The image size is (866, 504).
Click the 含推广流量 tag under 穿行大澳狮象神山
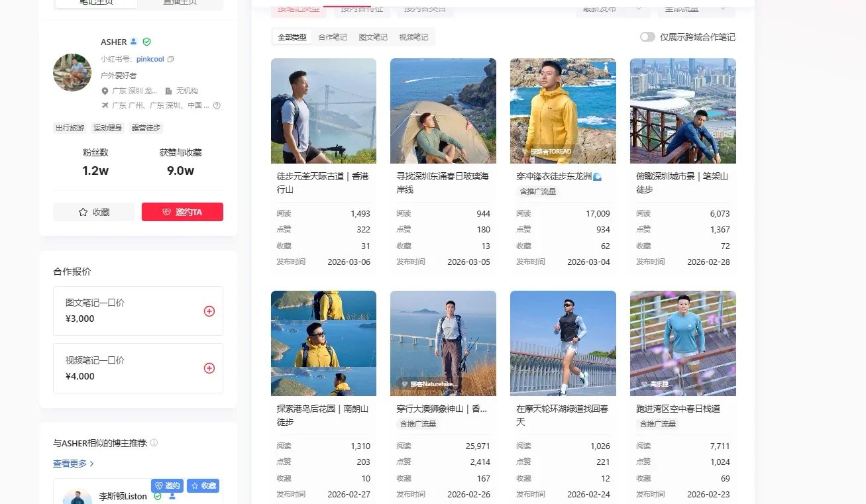(418, 424)
